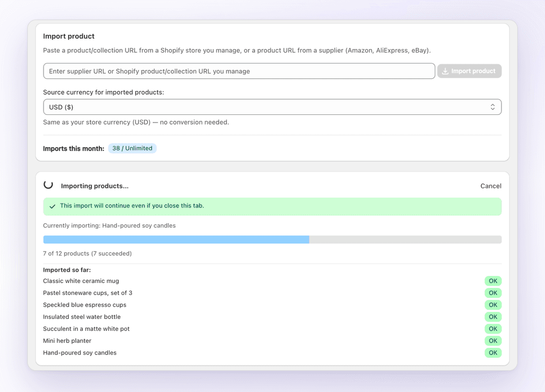545x392 pixels.
Task: Click 'Importing products...' title text
Action: click(x=94, y=186)
